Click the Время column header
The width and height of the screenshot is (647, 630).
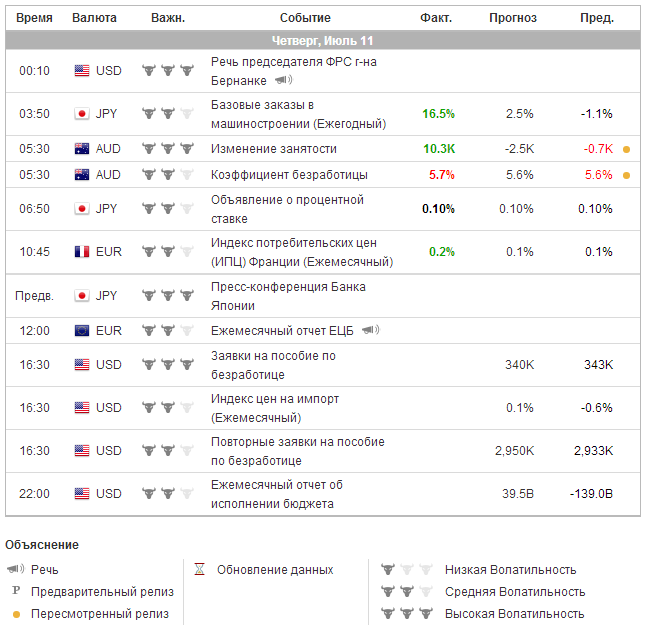coord(35,18)
